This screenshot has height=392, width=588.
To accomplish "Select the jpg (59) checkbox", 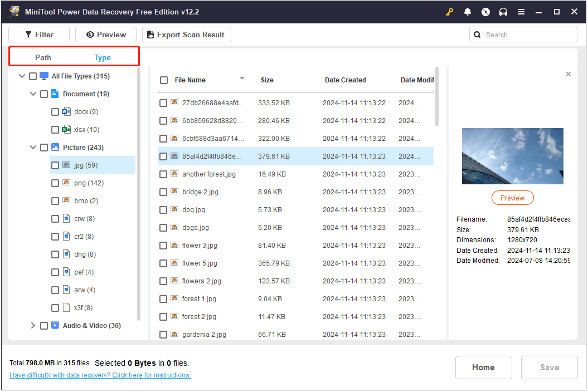I will [55, 165].
